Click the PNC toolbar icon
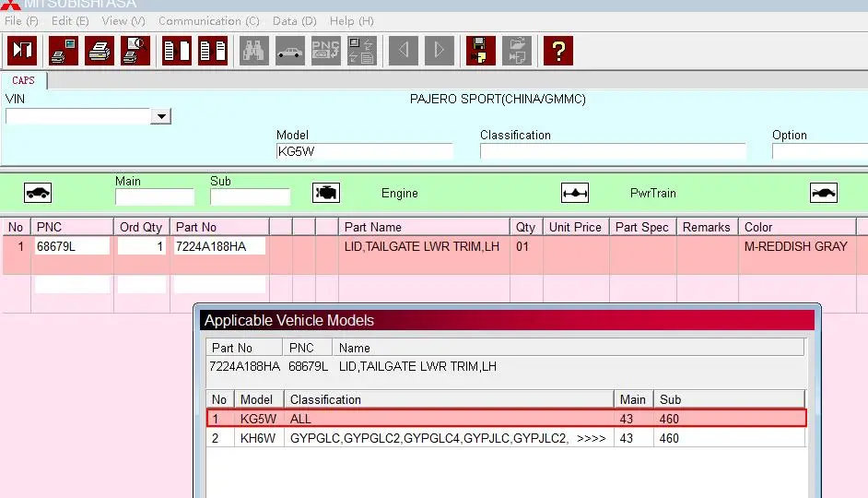Screen dimensions: 868x498 pyautogui.click(x=326, y=51)
